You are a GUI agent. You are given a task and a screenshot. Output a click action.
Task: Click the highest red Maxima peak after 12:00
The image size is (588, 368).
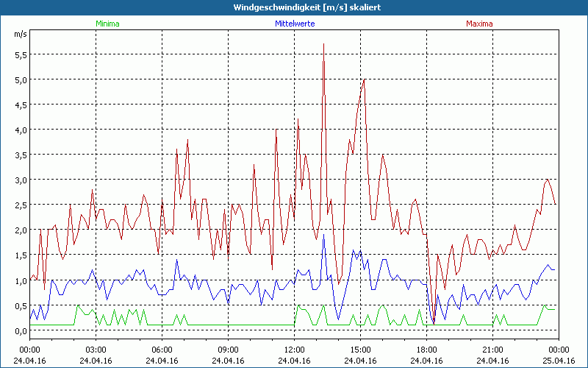pos(323,45)
